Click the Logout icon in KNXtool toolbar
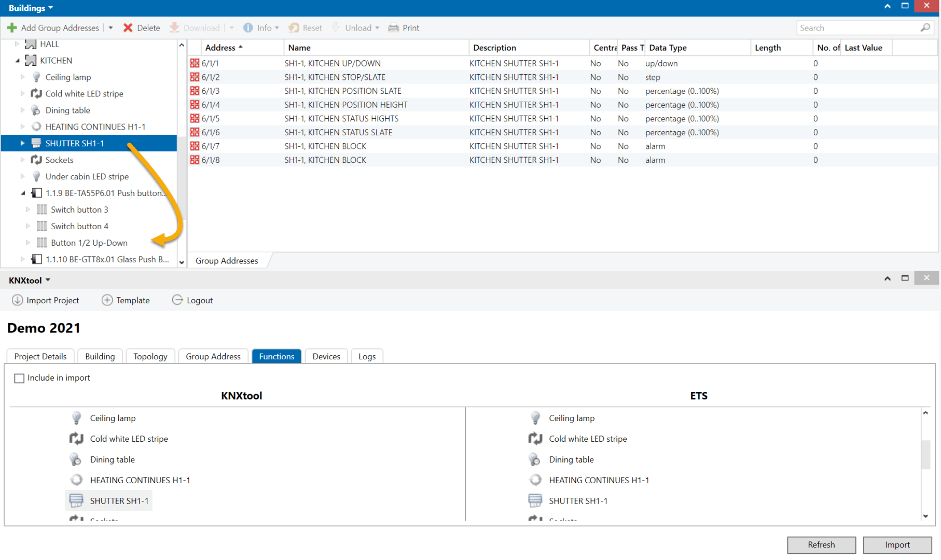941x560 pixels. [x=177, y=300]
